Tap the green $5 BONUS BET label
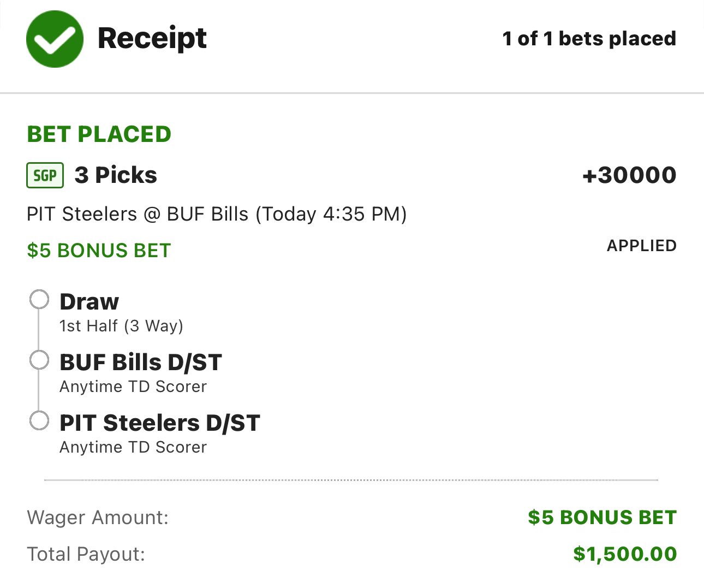704x588 pixels. pyautogui.click(x=99, y=251)
